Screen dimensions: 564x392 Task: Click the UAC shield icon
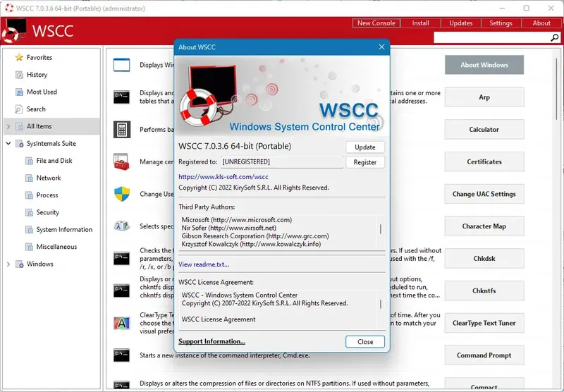121,194
